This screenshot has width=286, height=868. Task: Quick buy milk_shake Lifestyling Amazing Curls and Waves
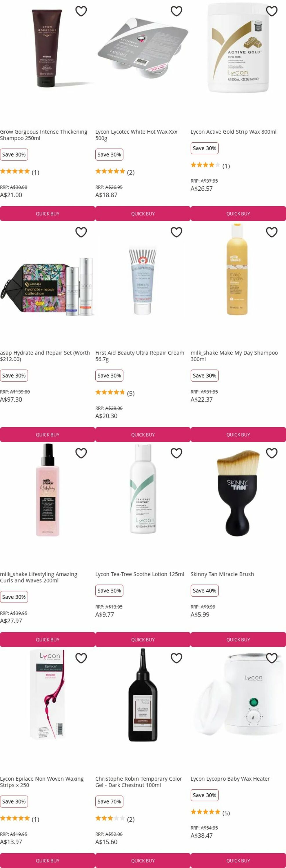coord(48,639)
